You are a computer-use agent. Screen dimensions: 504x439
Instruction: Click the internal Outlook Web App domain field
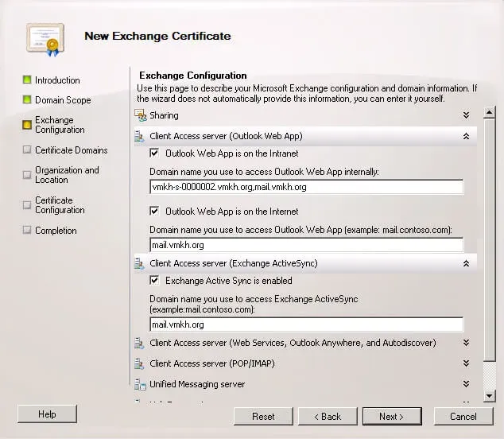[x=307, y=187]
